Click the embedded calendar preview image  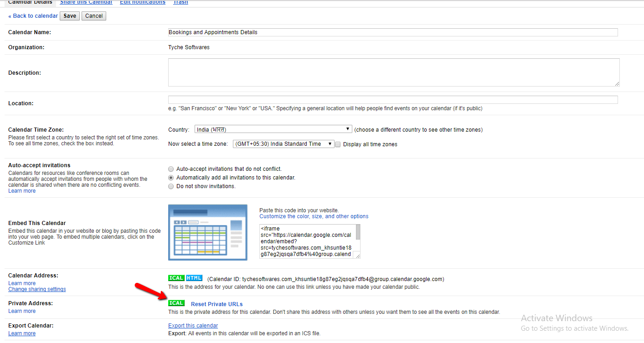pyautogui.click(x=207, y=232)
